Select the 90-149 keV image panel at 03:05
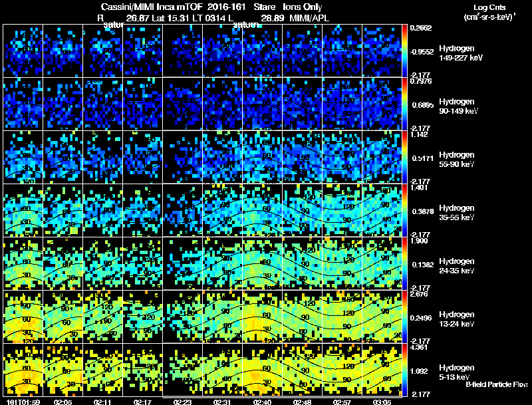 382,104
